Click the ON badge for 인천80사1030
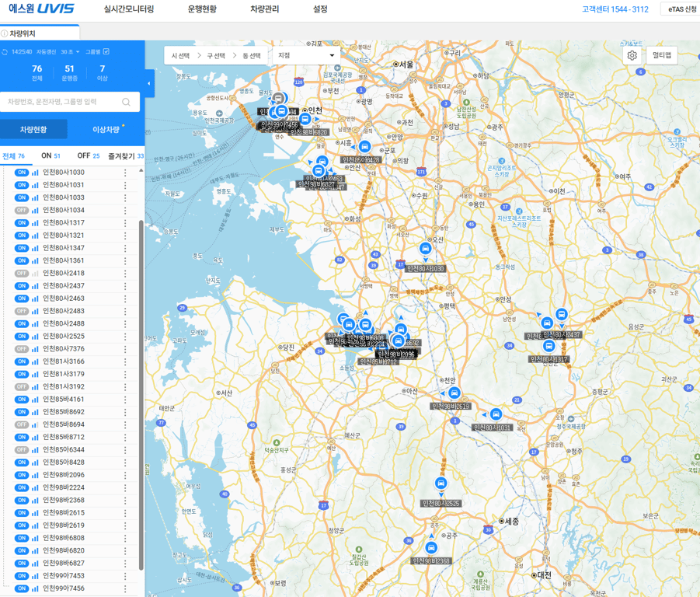700x597 pixels. (x=22, y=173)
